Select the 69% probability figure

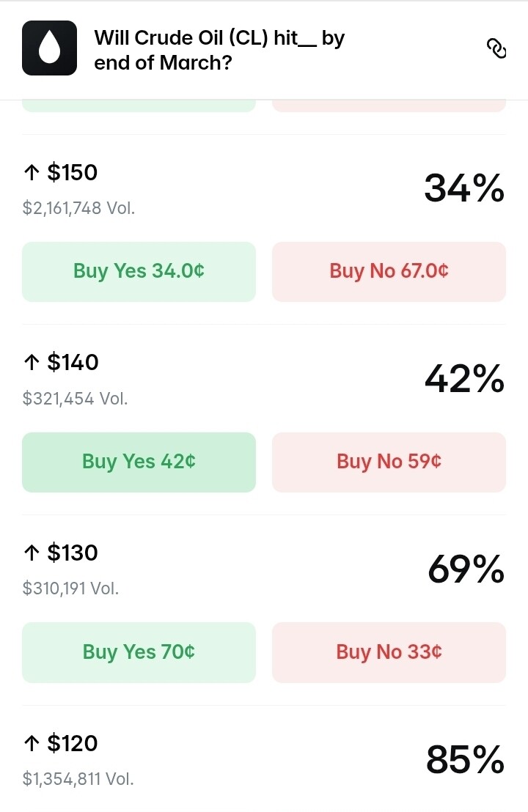[x=466, y=569]
